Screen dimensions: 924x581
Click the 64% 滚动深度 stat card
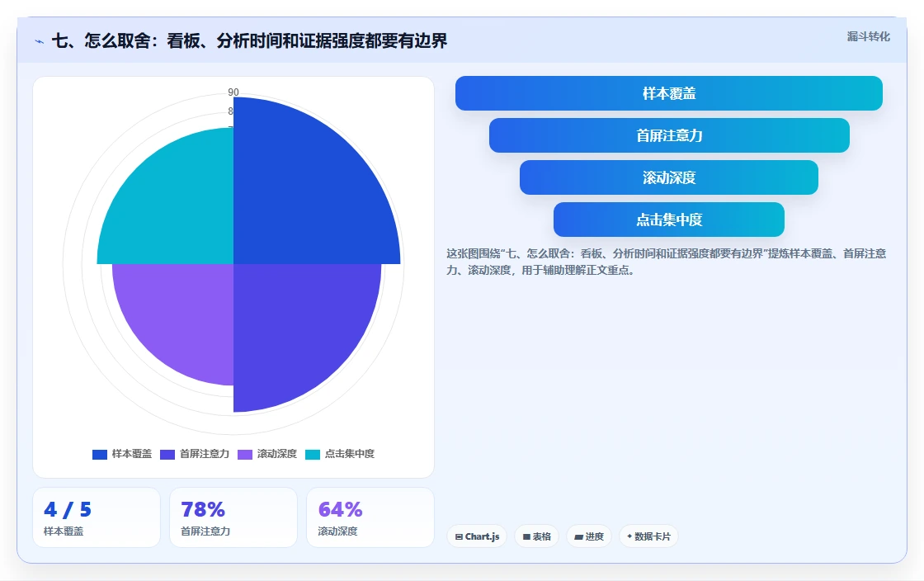[x=370, y=517]
